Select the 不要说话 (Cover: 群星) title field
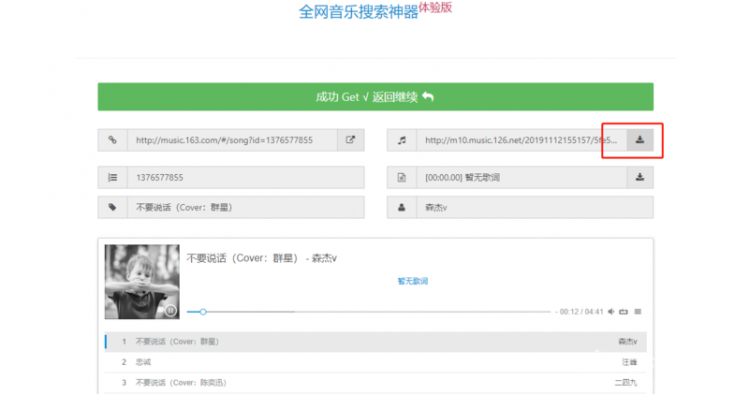Image resolution: width=749 pixels, height=394 pixels. pos(246,207)
